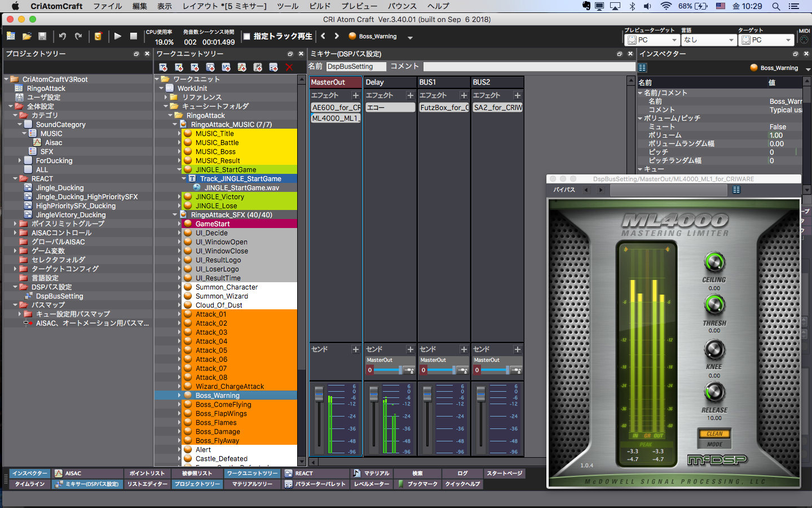Add an effect to the MasterOut bus
The width and height of the screenshot is (812, 508).
coord(356,95)
